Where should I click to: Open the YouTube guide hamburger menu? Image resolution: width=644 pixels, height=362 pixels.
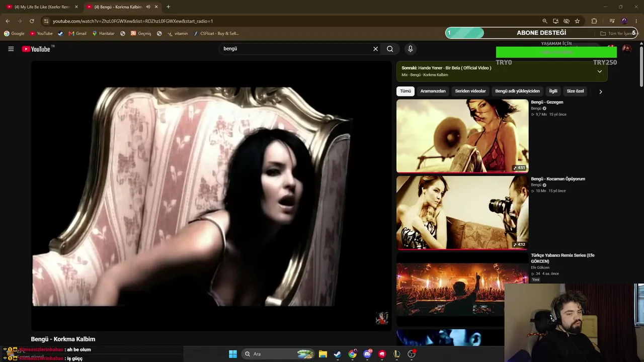[x=11, y=49]
